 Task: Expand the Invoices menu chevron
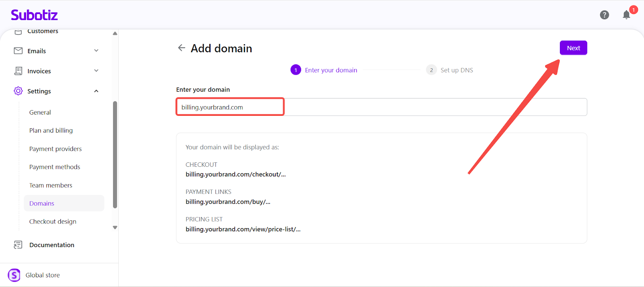point(96,71)
